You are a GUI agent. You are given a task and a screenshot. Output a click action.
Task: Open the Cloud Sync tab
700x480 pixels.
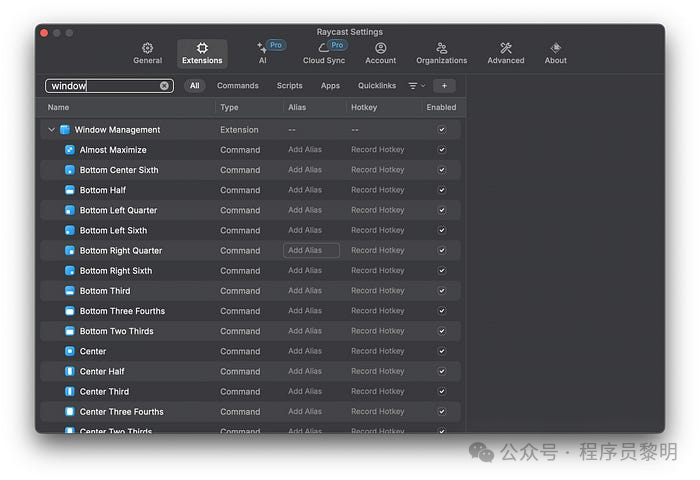point(324,53)
